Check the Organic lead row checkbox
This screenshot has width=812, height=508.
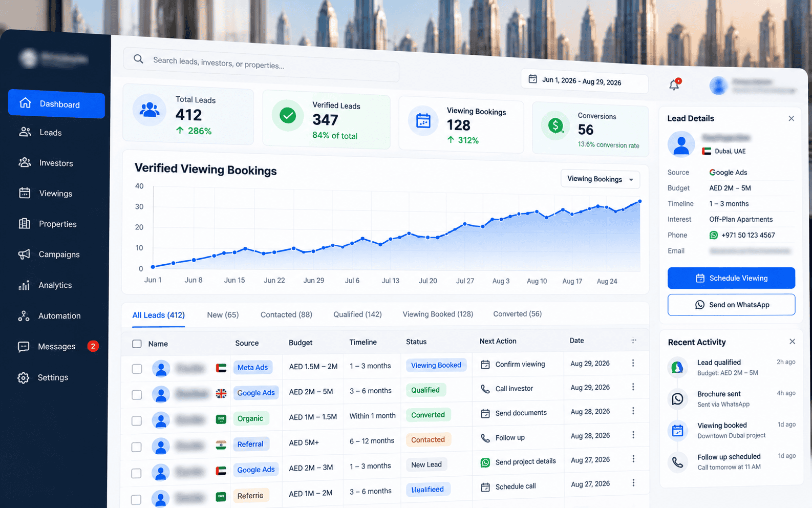(137, 420)
